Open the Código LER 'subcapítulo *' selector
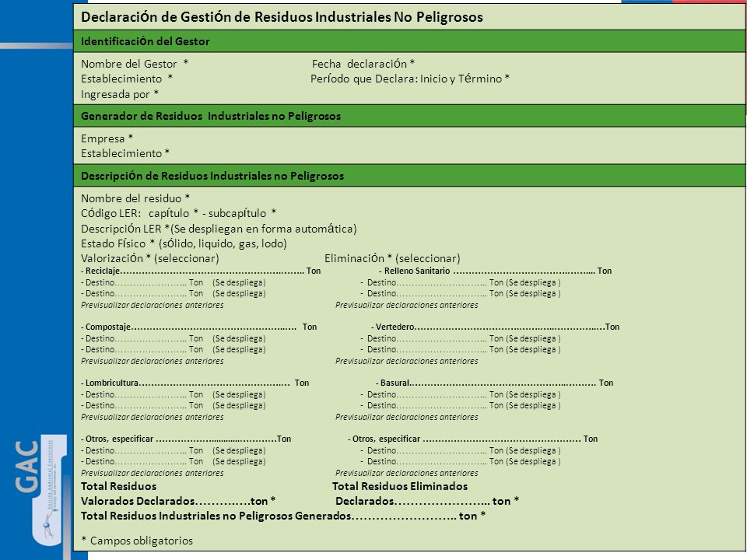The width and height of the screenshot is (747, 560). tap(242, 213)
